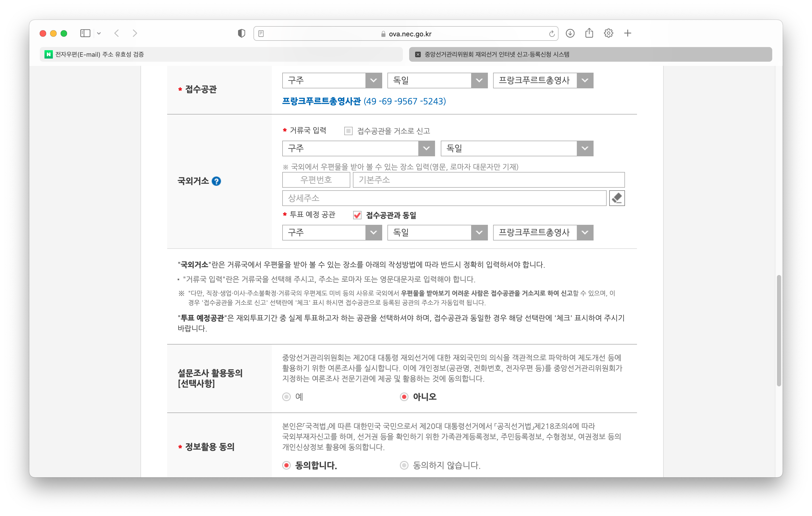The image size is (812, 516).
Task: Click the Share icon in the toolbar
Action: point(589,33)
